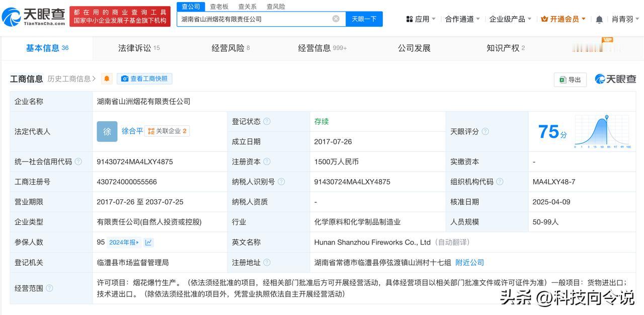Image resolution: width=644 pixels, height=315 pixels.
Task: Click the 附近公司 link
Action: 469,262
